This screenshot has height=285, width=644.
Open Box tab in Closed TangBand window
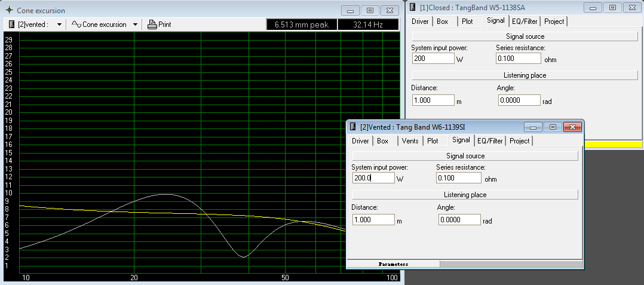coord(442,22)
